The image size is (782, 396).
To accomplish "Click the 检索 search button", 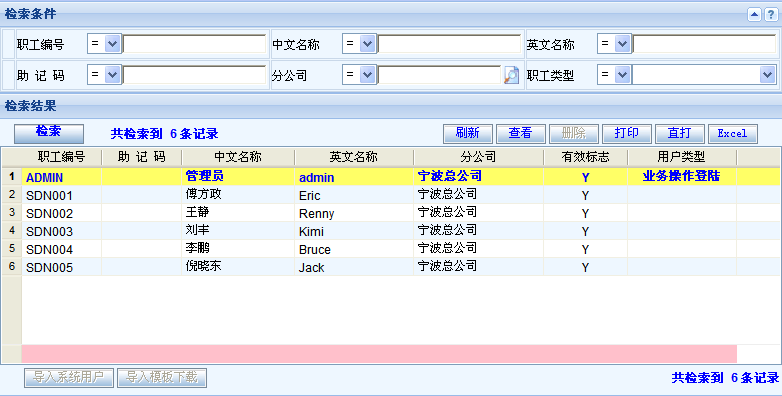I will 49,133.
